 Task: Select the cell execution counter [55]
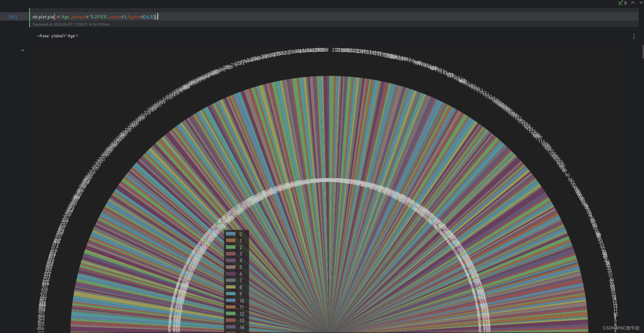click(x=13, y=17)
